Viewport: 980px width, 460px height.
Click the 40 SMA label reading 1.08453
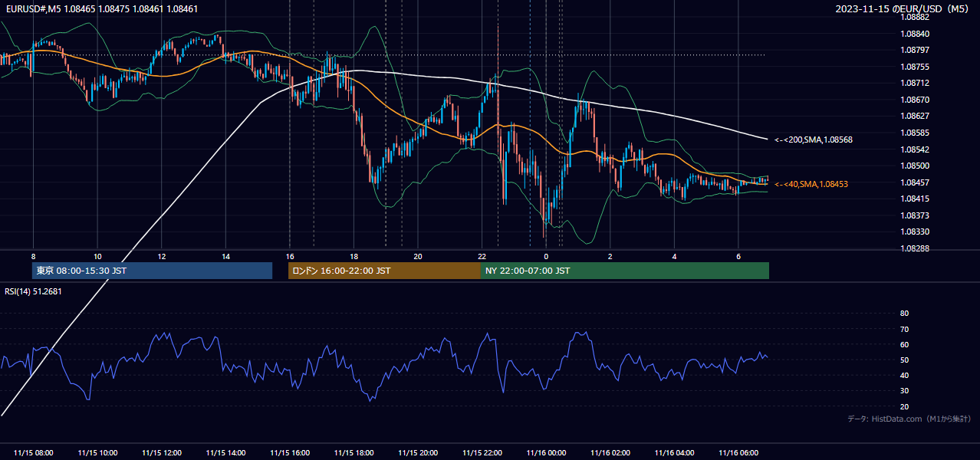point(811,184)
